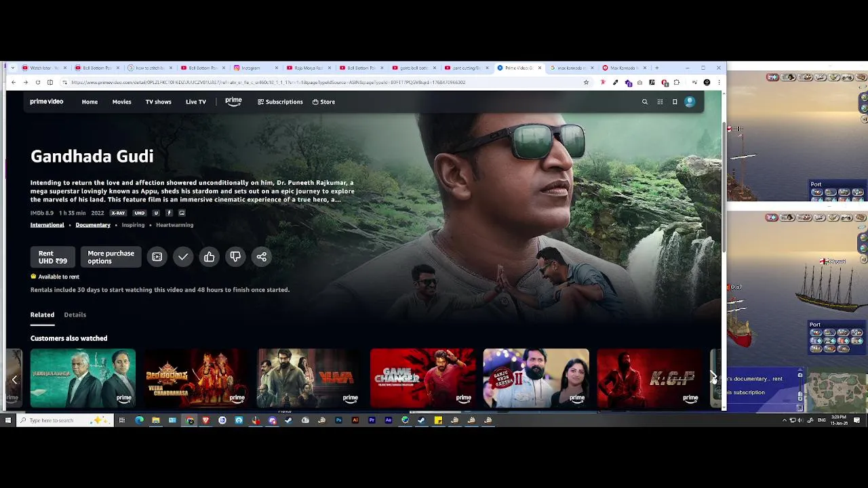The image size is (868, 488).
Task: Open Chrome extensions puzzle icon
Action: tap(677, 82)
